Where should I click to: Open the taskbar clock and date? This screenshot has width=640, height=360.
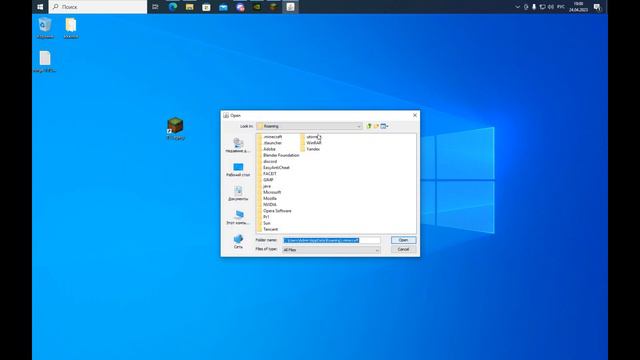578,7
